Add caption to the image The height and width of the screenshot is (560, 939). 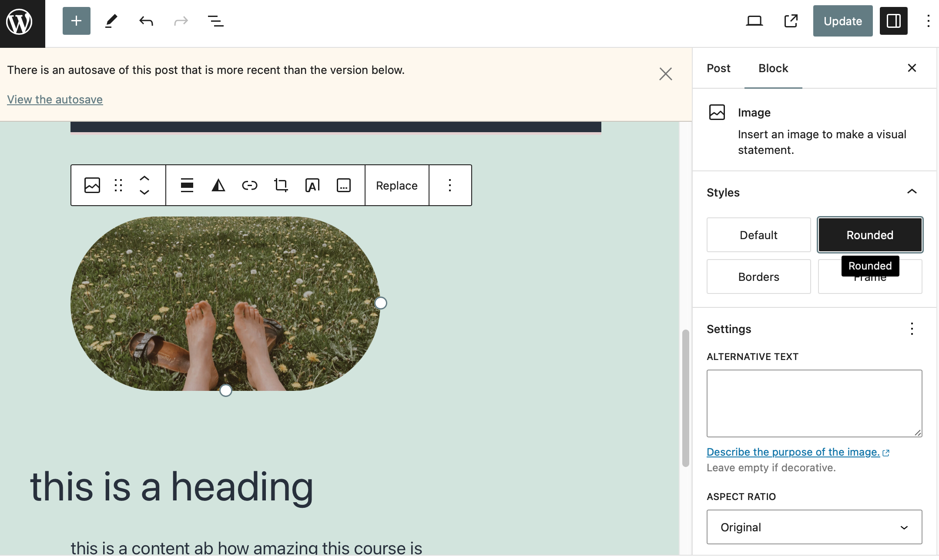tap(343, 186)
